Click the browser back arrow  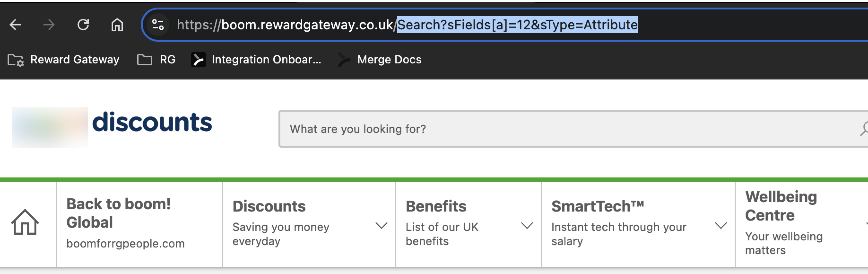16,25
